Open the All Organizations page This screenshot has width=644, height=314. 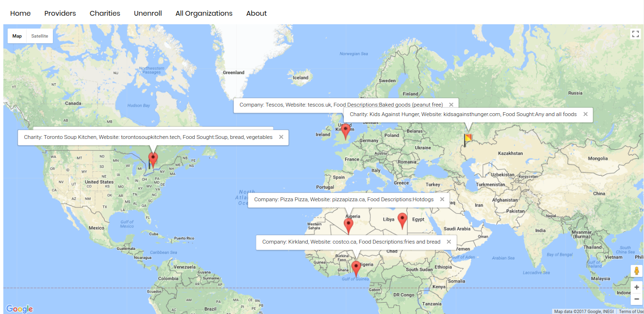[x=204, y=13]
